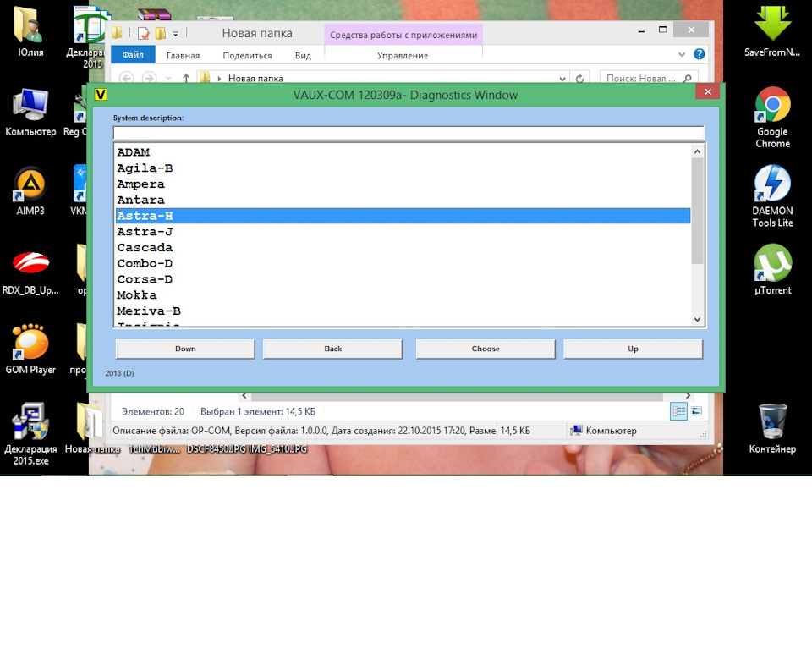Viewport: 812px width, 660px height.
Task: Switch Explorer to large icons view
Action: [696, 411]
